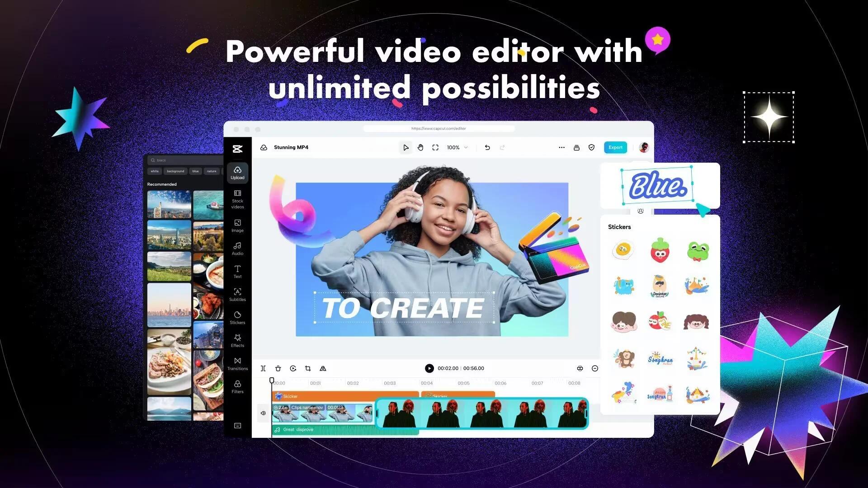Click the Stunning MP4 project title
The width and height of the screenshot is (868, 488).
click(292, 147)
